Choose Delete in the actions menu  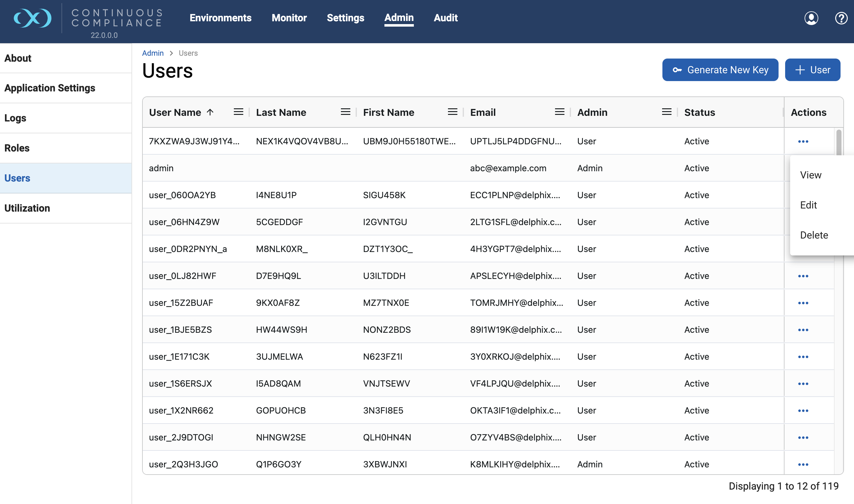click(814, 235)
